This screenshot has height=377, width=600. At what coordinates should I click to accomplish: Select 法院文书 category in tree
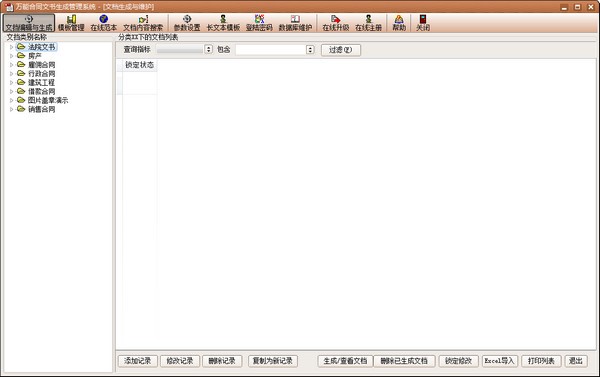42,47
